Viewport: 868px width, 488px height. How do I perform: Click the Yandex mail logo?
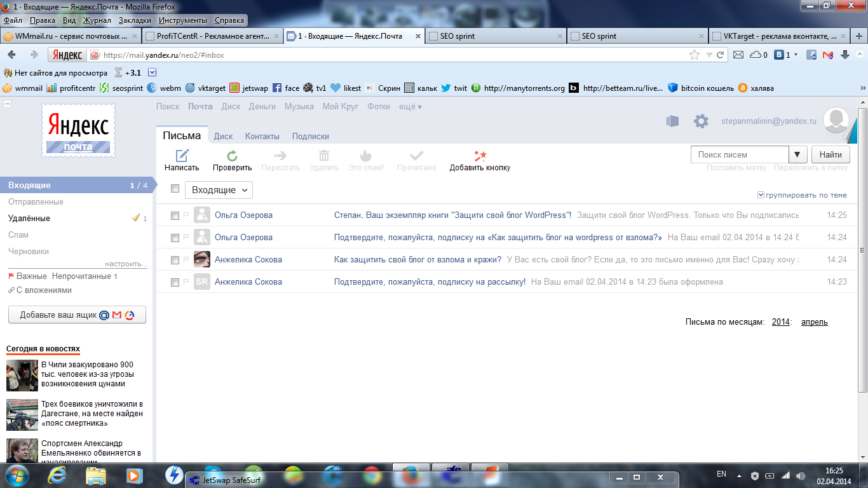click(x=78, y=130)
